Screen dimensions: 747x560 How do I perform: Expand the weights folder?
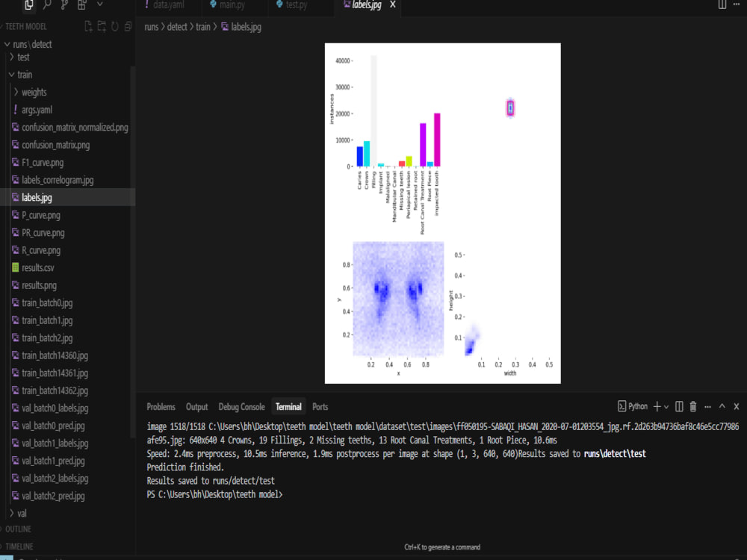[x=34, y=93]
